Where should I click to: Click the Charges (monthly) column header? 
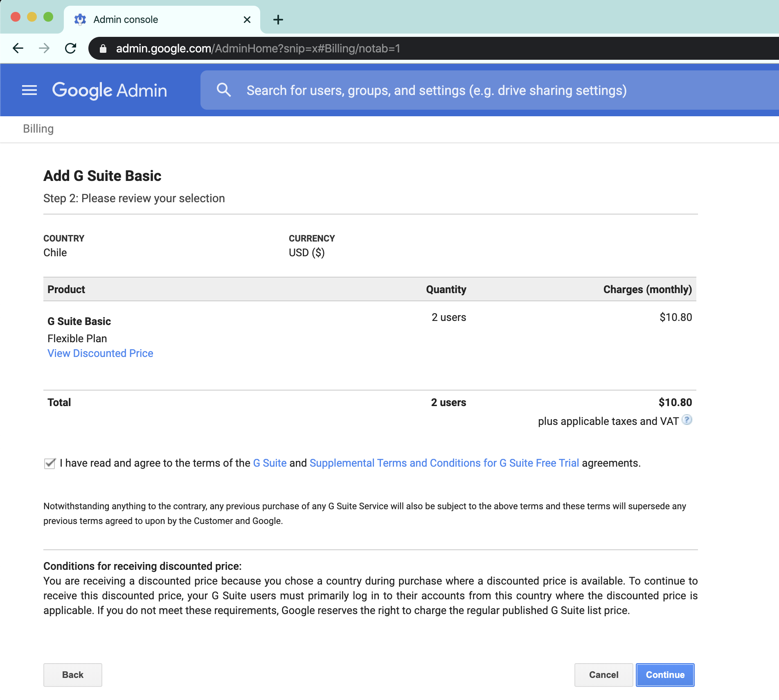[647, 289]
